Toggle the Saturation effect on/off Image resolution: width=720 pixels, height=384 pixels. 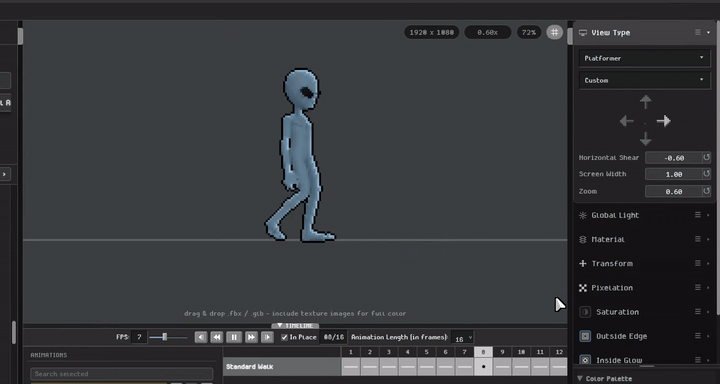tap(585, 312)
